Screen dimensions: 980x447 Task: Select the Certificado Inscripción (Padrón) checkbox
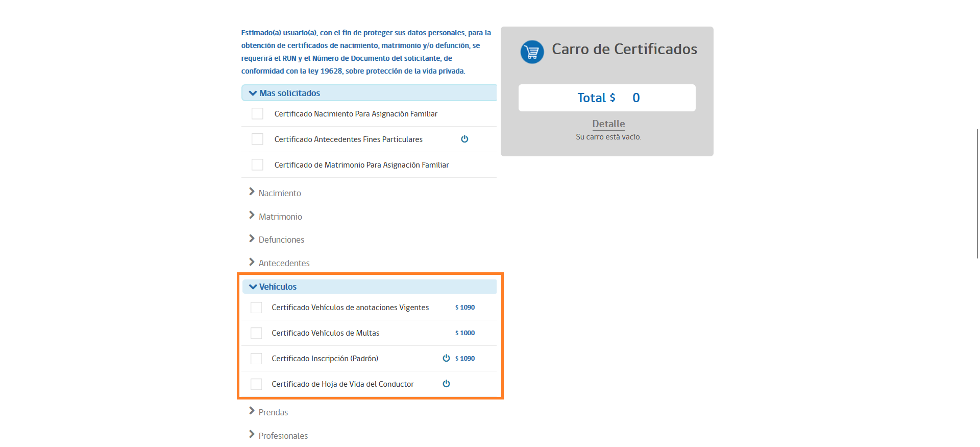point(256,358)
